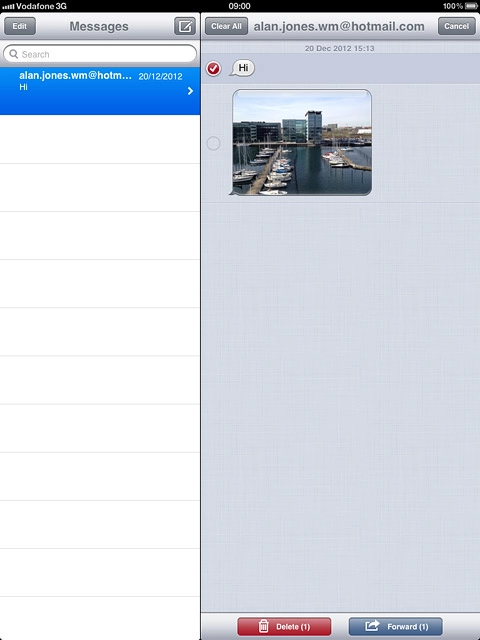480x640 pixels.
Task: Tap the 20/12/2012 date in the conversation list
Action: 160,76
